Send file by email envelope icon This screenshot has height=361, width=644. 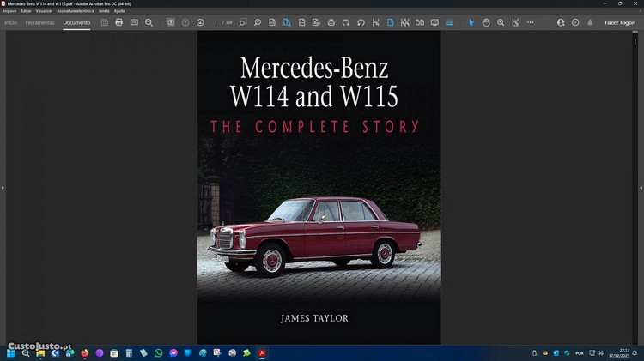point(134,22)
